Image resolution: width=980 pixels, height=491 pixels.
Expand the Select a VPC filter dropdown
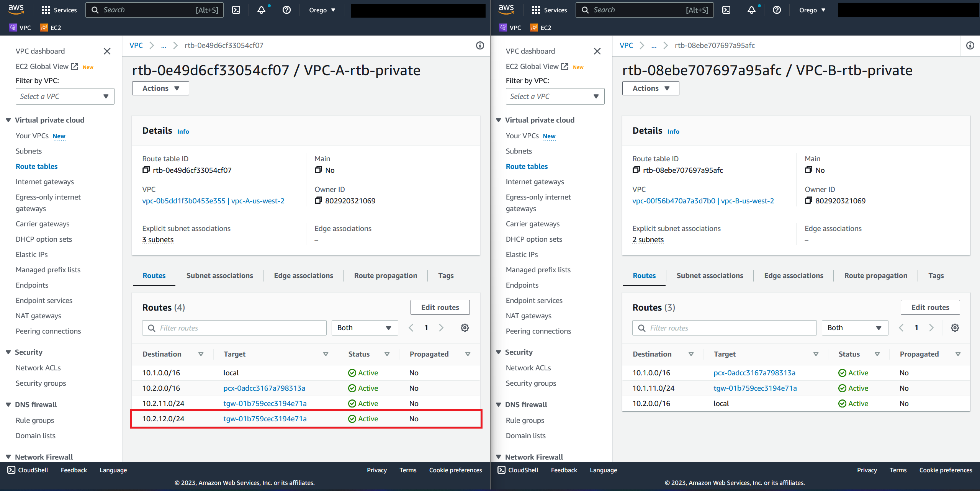64,96
